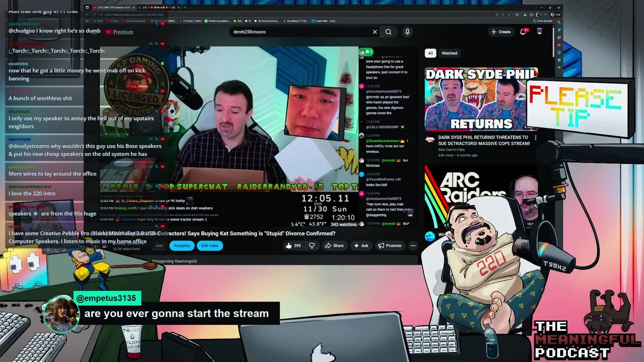Click the Join button
The width and height of the screenshot is (644, 362).
tap(158, 245)
